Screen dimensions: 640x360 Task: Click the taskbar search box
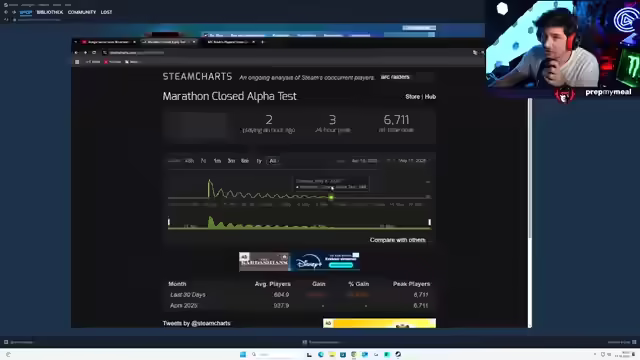point(276,354)
